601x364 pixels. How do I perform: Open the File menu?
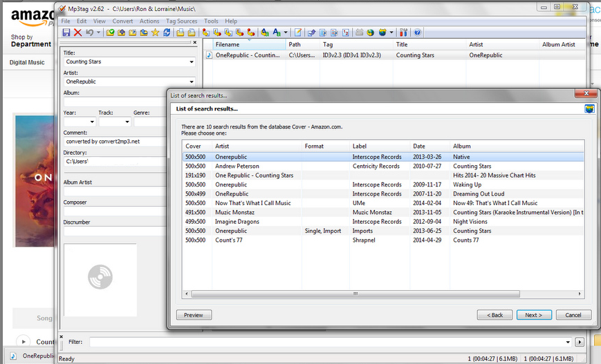66,21
